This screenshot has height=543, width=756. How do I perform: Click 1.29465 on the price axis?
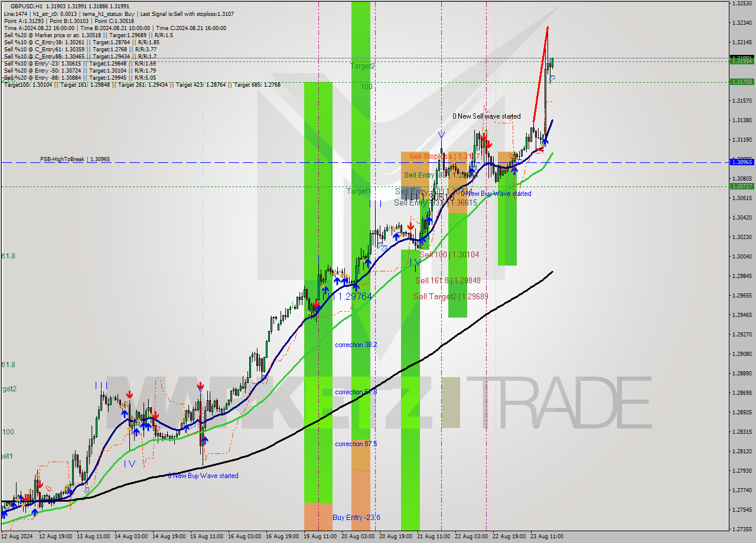click(x=742, y=315)
